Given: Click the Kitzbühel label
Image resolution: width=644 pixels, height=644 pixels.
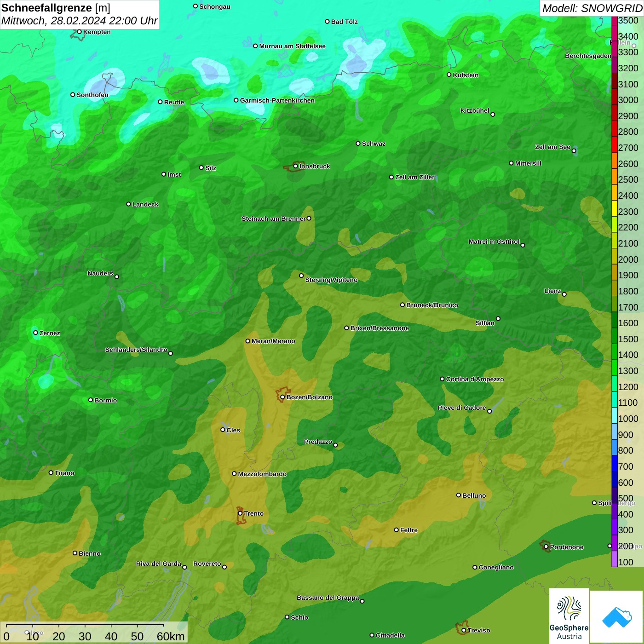Looking at the screenshot, I should point(475,110).
